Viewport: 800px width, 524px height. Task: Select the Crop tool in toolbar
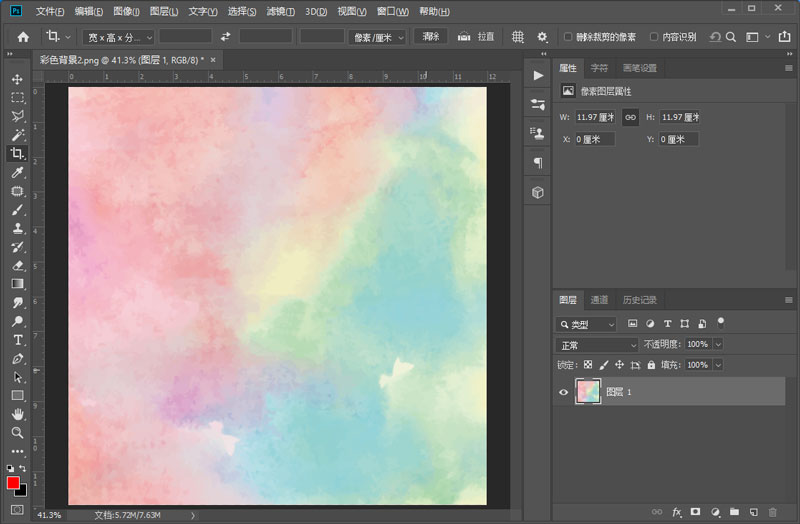(x=17, y=154)
